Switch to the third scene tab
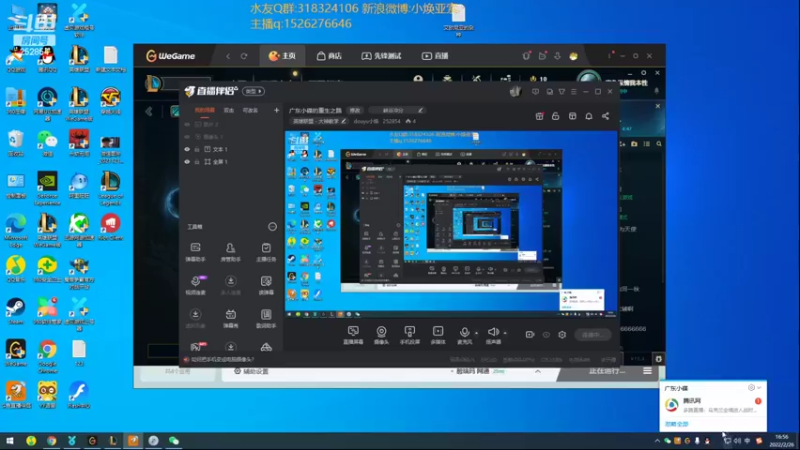The width and height of the screenshot is (800, 450). [250, 110]
